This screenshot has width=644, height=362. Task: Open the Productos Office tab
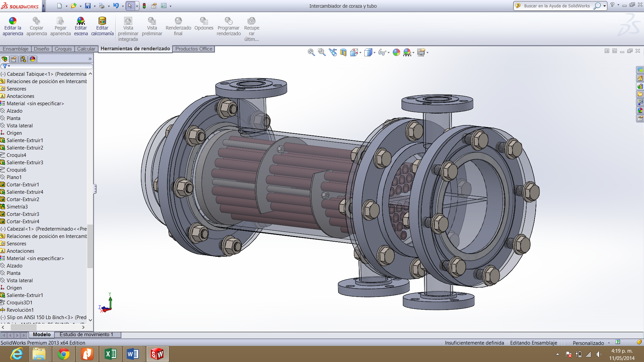coord(194,49)
